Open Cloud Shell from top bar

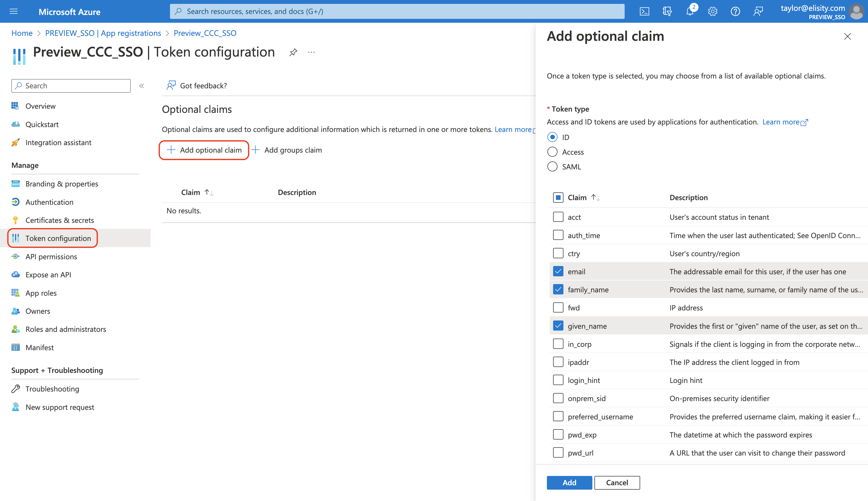tap(644, 11)
